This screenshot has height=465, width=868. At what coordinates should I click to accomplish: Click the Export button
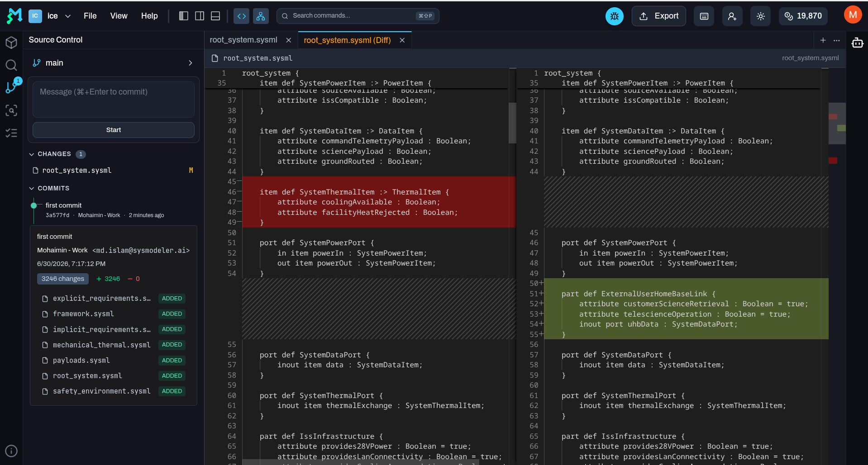click(659, 16)
